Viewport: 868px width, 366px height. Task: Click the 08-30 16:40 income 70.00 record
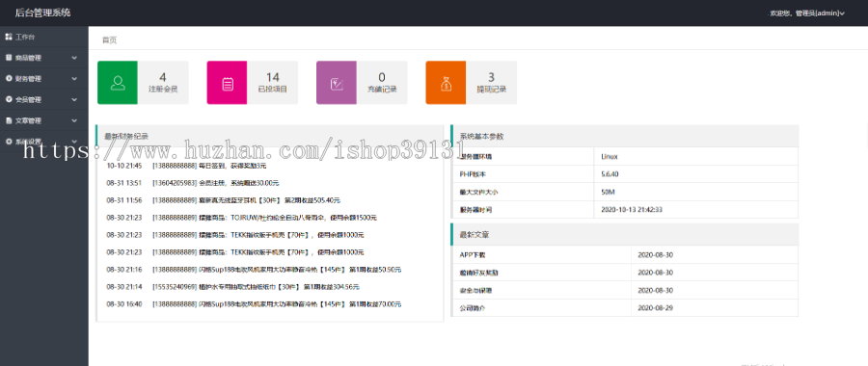[x=254, y=304]
